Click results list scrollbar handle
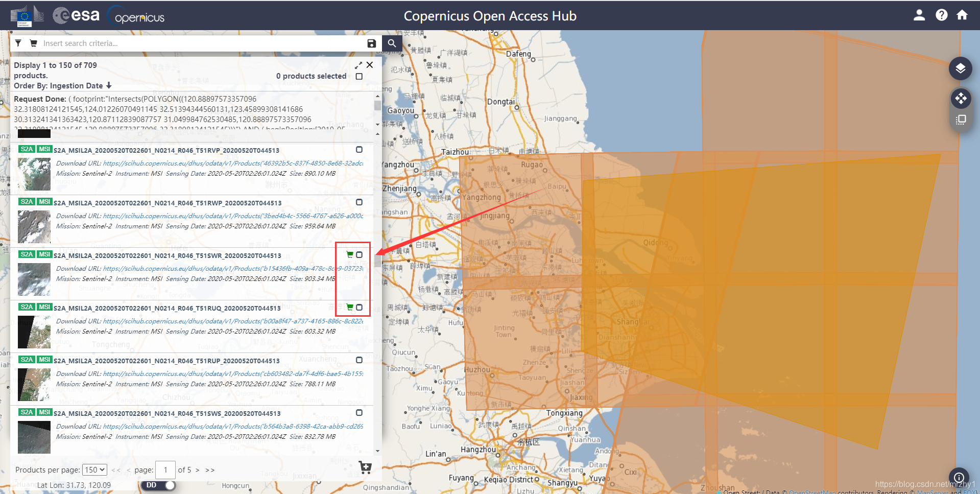This screenshot has height=494, width=980. [377, 261]
